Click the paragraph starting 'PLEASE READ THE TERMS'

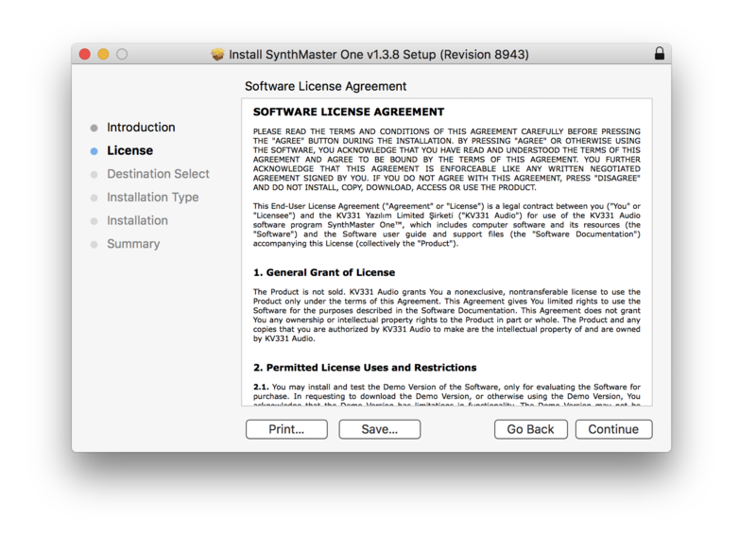tap(446, 159)
